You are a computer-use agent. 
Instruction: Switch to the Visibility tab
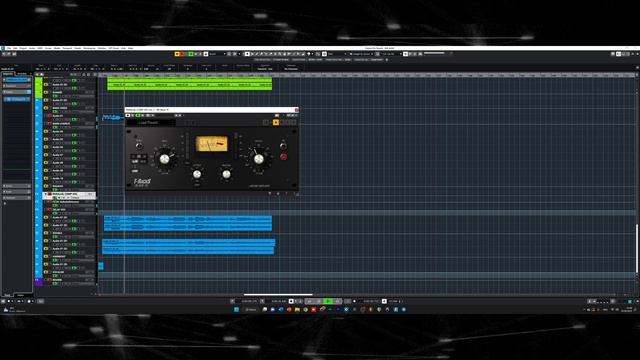(x=22, y=74)
